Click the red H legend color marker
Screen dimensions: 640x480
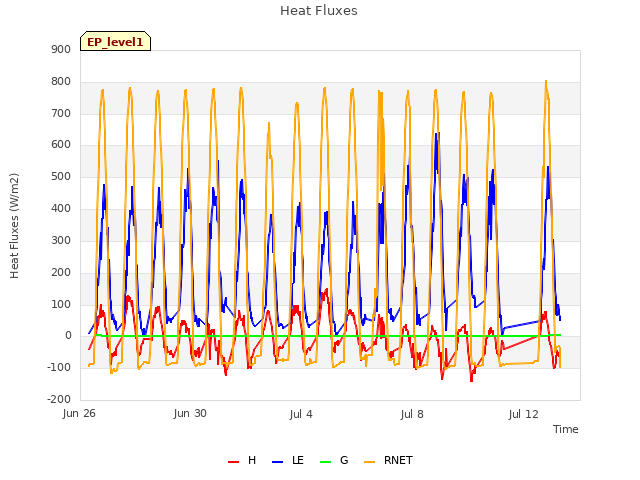click(233, 462)
